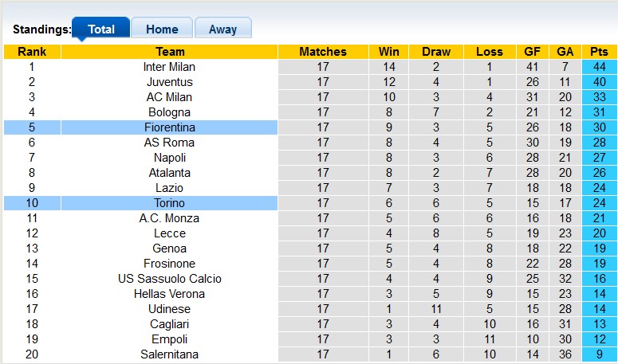Image resolution: width=618 pixels, height=364 pixels.
Task: Click the Team column header
Action: tap(169, 52)
